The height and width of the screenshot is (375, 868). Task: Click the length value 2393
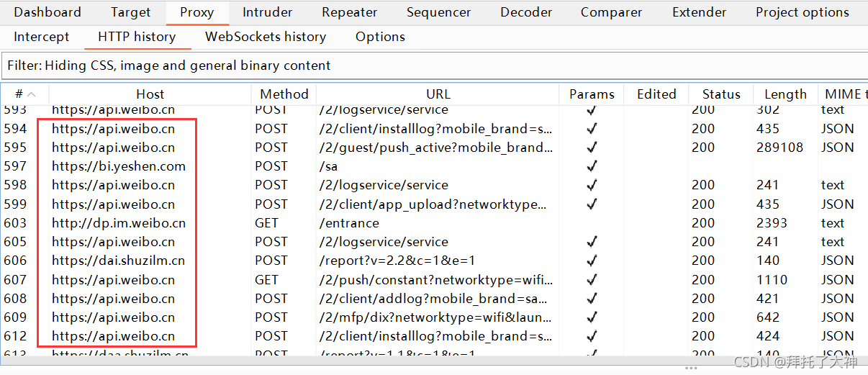click(x=772, y=223)
